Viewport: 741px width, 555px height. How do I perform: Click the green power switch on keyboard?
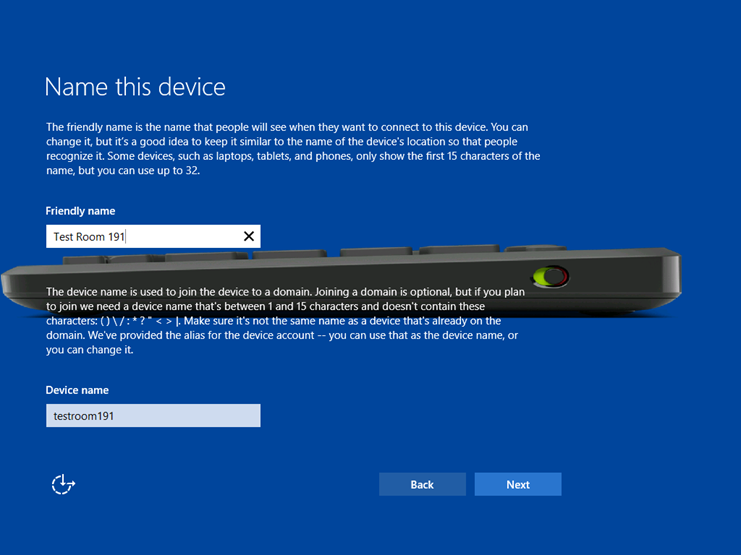point(546,276)
